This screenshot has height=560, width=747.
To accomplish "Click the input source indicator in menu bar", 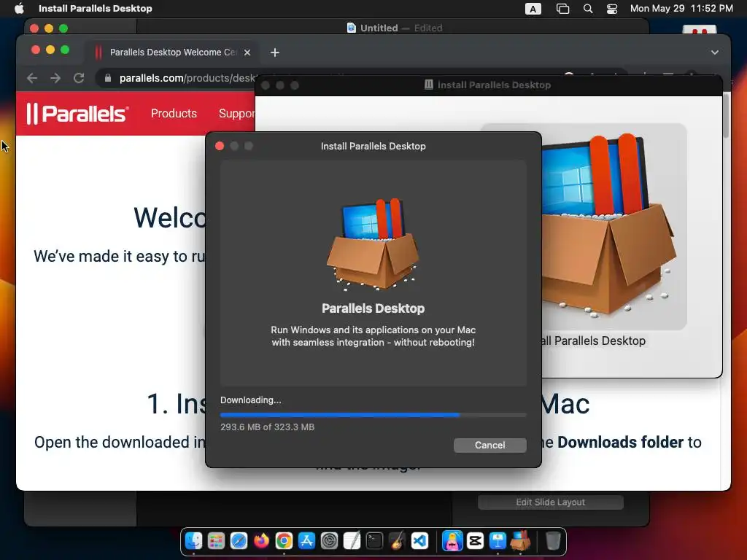I will pyautogui.click(x=533, y=9).
